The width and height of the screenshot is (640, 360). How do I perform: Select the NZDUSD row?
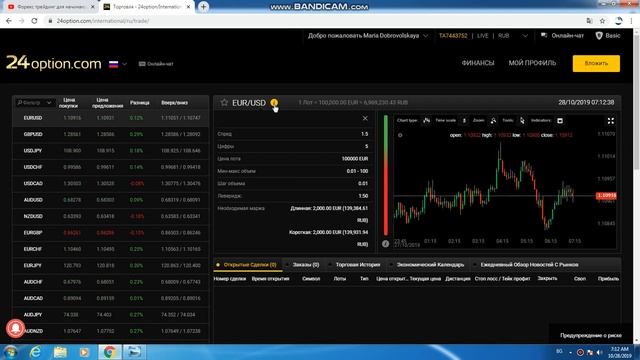coord(110,216)
